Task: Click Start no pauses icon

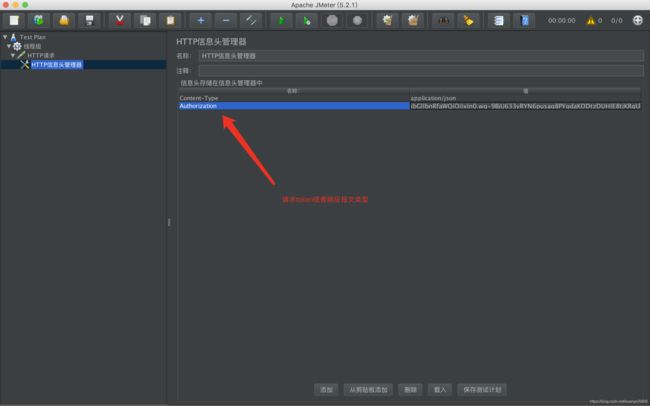Action: point(307,20)
